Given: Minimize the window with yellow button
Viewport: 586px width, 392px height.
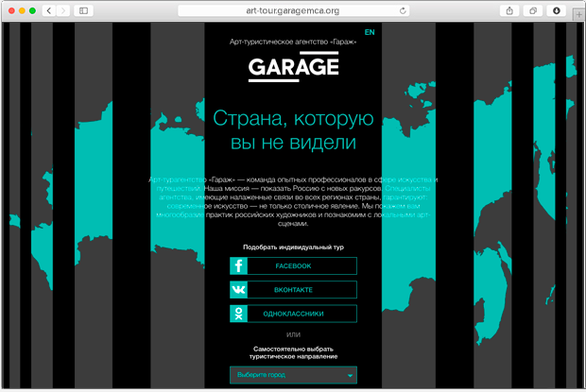Looking at the screenshot, I should tap(22, 10).
